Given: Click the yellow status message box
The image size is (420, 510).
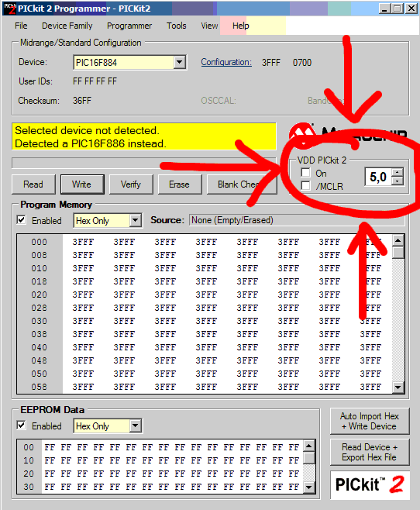Looking at the screenshot, I should 144,136.
